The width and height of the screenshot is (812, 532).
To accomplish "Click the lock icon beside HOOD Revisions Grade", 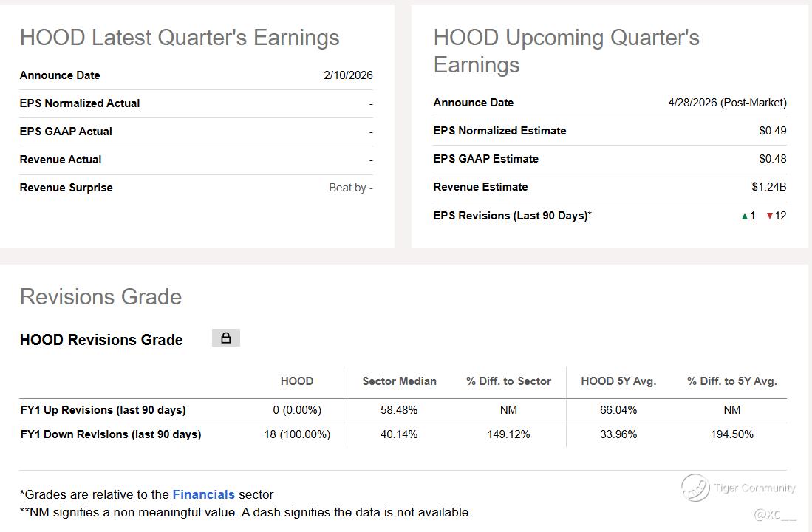I will (x=226, y=338).
